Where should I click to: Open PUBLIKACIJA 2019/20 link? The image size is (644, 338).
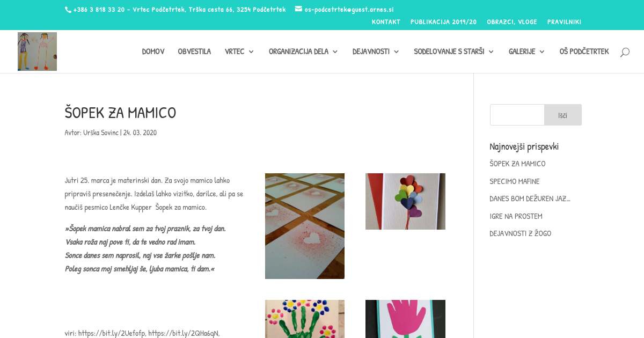click(x=443, y=22)
